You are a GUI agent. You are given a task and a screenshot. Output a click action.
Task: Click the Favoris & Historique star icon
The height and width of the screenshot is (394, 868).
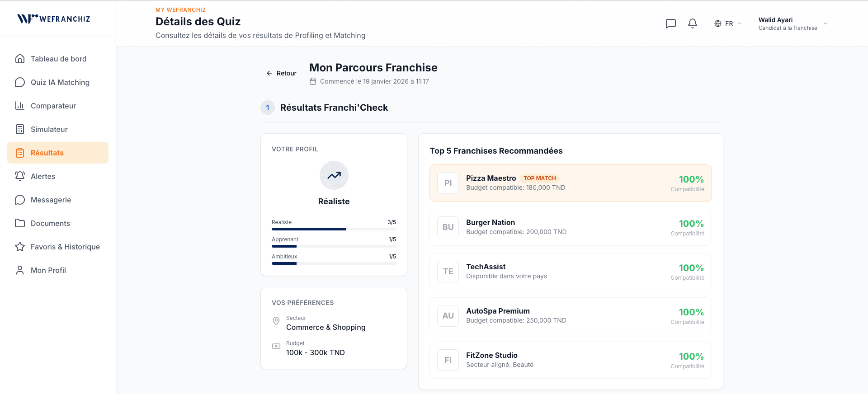[x=20, y=247]
